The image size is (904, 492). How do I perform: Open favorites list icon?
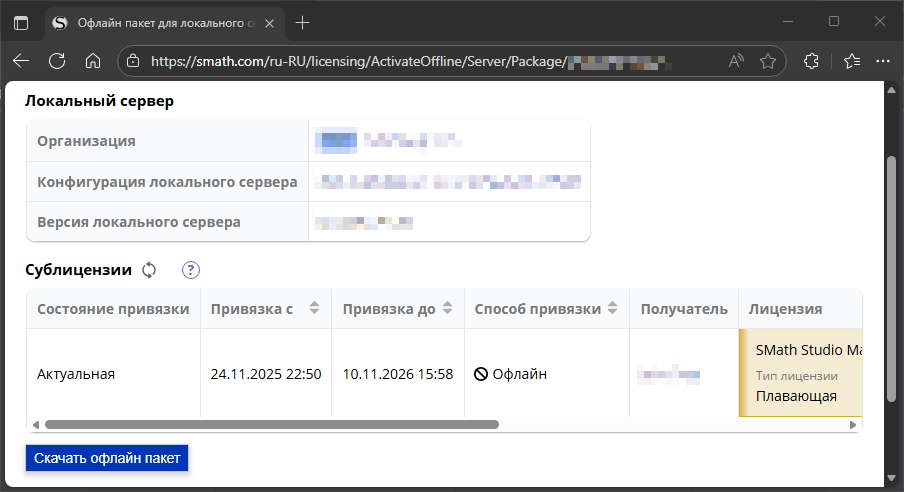point(852,61)
